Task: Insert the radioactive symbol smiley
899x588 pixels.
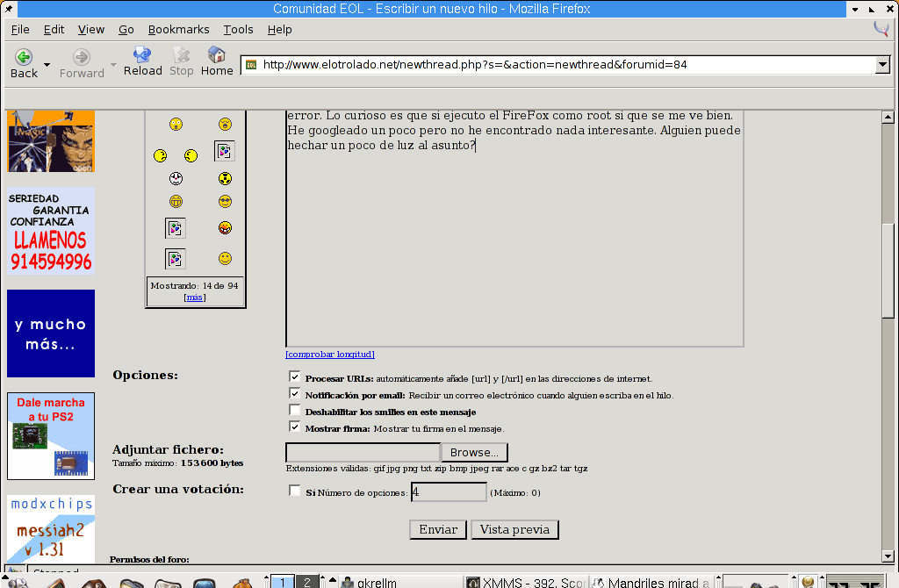Action: tap(225, 178)
